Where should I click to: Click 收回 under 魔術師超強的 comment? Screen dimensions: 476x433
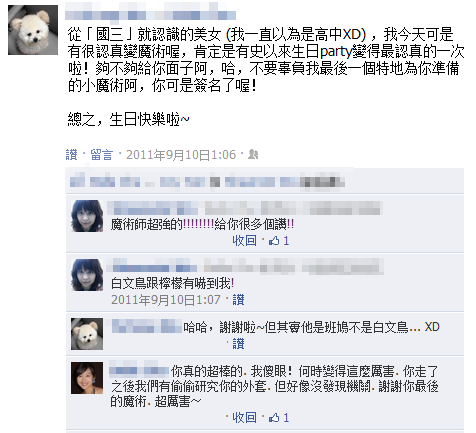[244, 241]
